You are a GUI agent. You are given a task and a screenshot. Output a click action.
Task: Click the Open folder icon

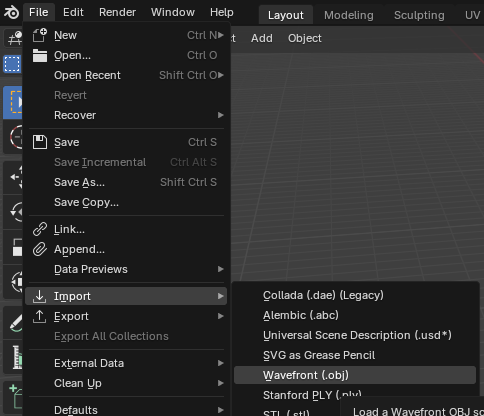[x=40, y=55]
